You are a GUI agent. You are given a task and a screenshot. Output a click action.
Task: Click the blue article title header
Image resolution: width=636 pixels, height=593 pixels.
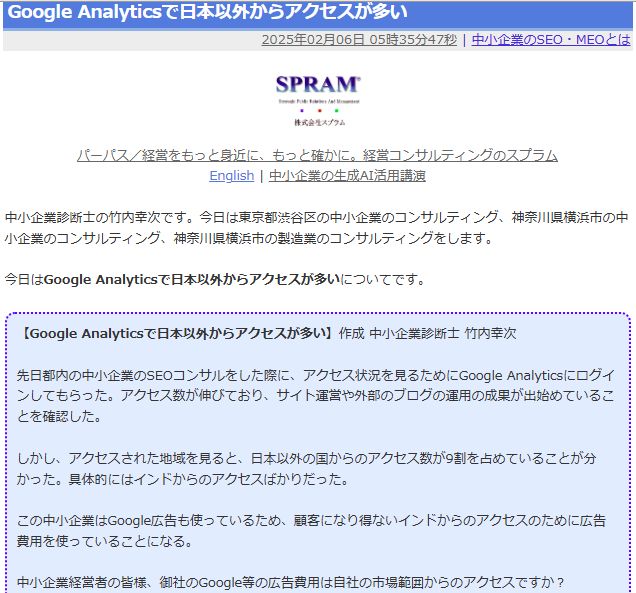coord(318,13)
